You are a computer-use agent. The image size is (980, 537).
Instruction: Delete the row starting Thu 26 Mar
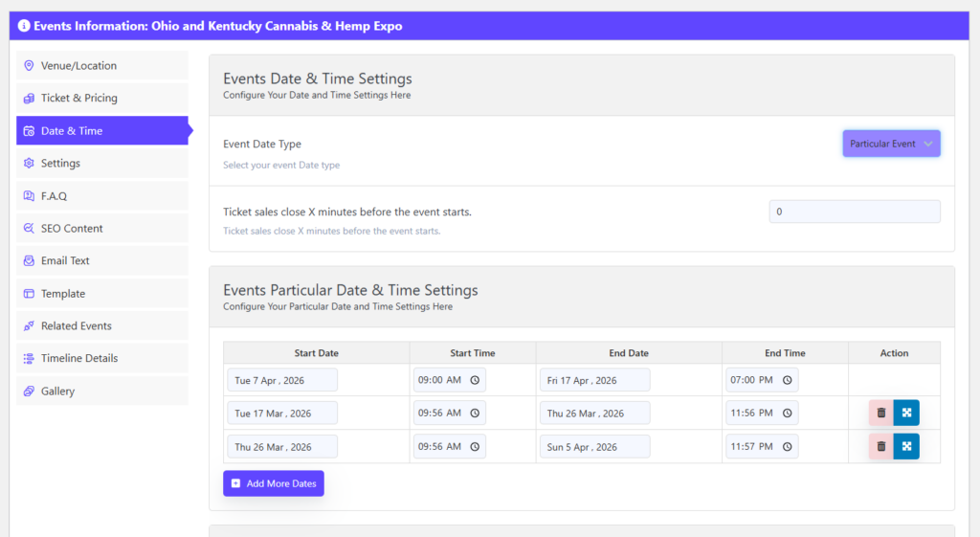coord(880,446)
